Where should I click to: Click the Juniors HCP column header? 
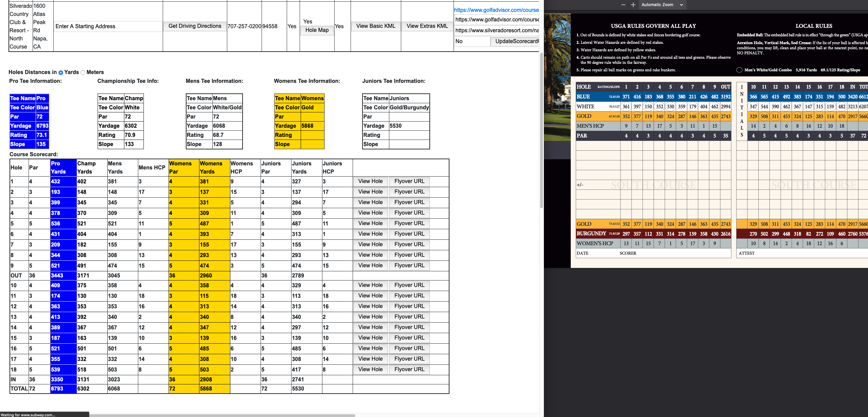pos(337,167)
